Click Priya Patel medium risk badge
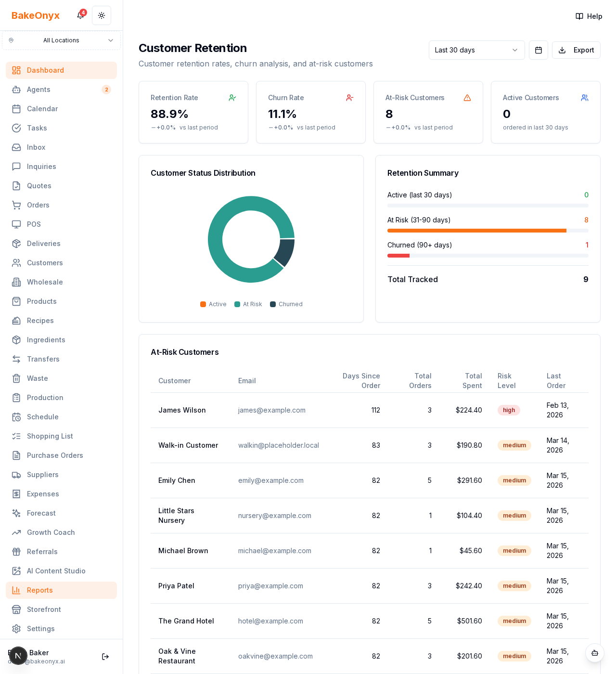 tap(514, 586)
